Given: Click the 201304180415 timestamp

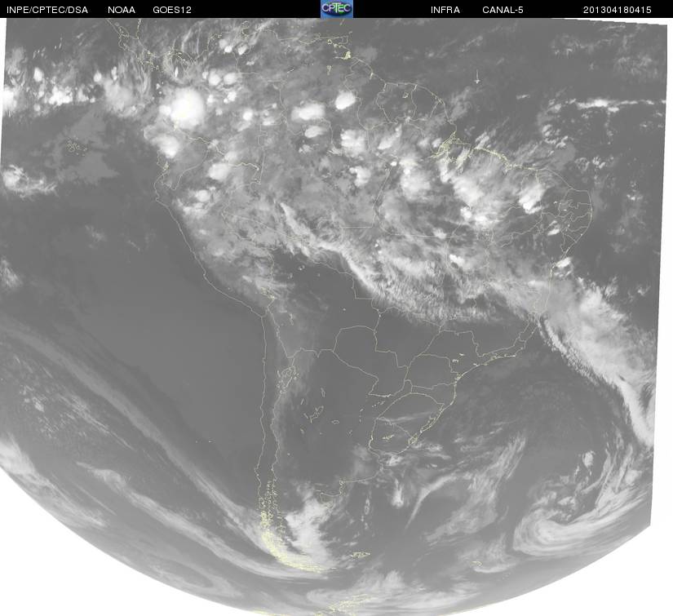Looking at the screenshot, I should pyautogui.click(x=618, y=10).
